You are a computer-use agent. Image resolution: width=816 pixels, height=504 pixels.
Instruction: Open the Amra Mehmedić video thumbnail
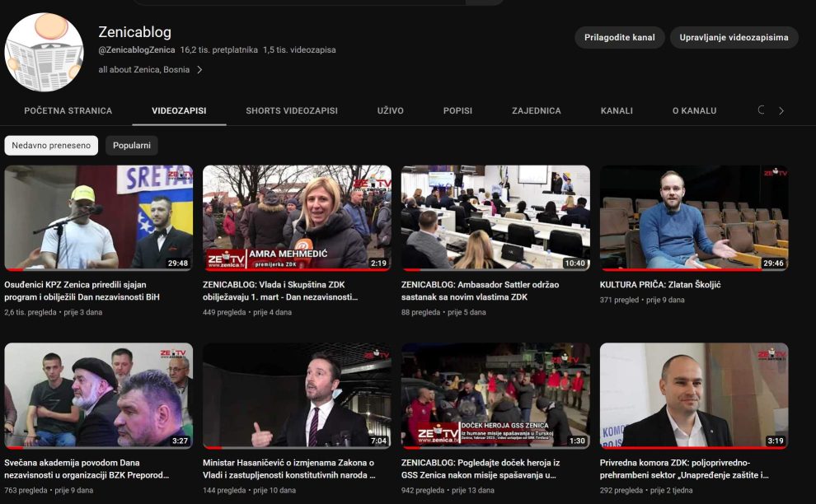point(297,218)
